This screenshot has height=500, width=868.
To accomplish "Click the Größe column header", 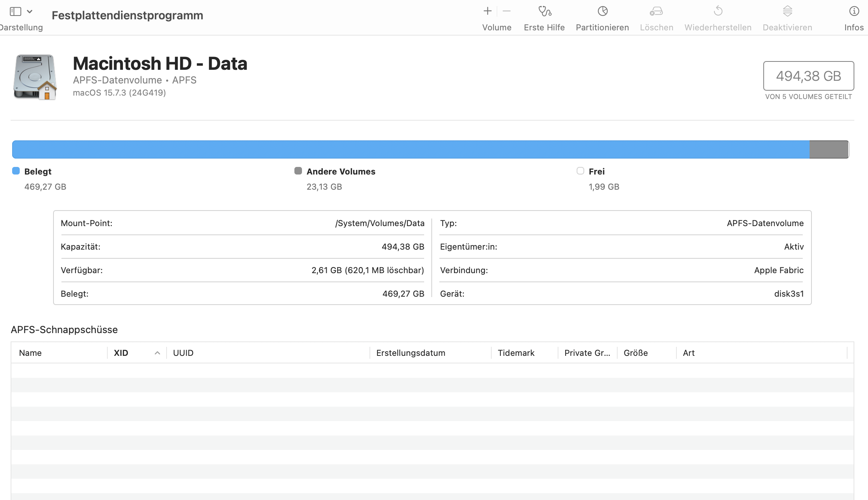I will pyautogui.click(x=635, y=353).
